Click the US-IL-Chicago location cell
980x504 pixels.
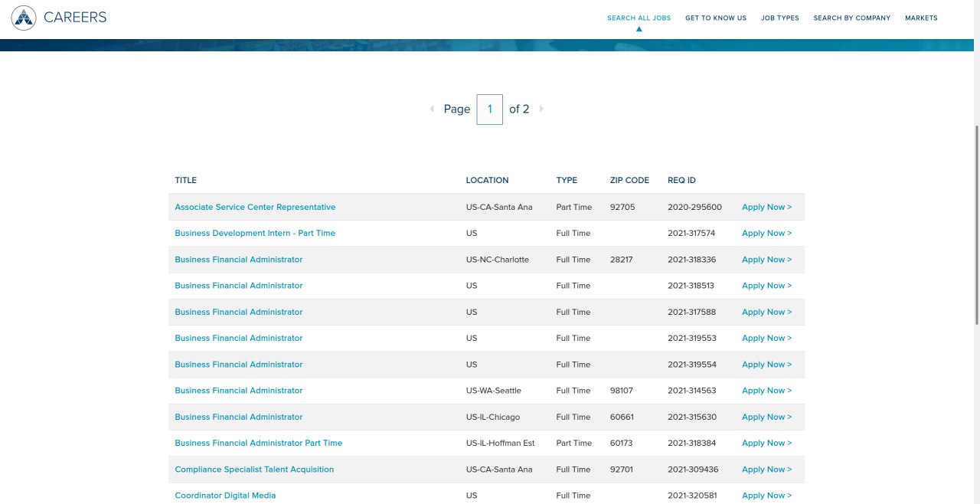pyautogui.click(x=492, y=417)
